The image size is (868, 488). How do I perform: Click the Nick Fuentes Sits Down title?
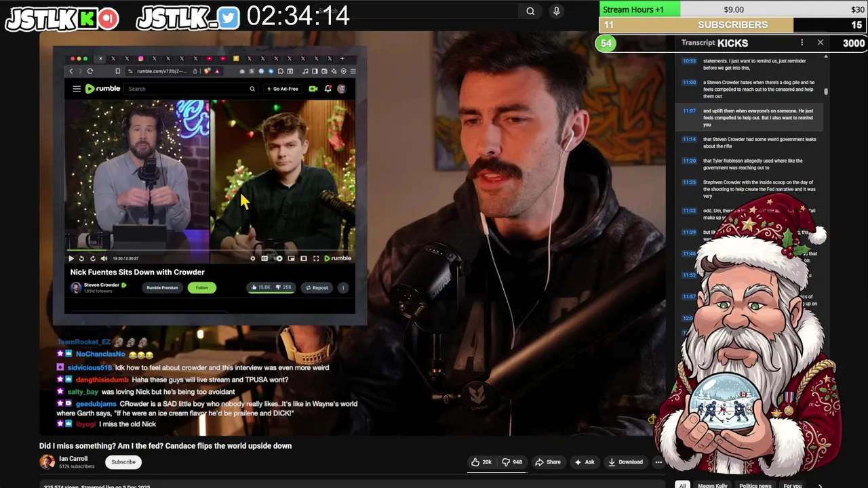pos(138,272)
